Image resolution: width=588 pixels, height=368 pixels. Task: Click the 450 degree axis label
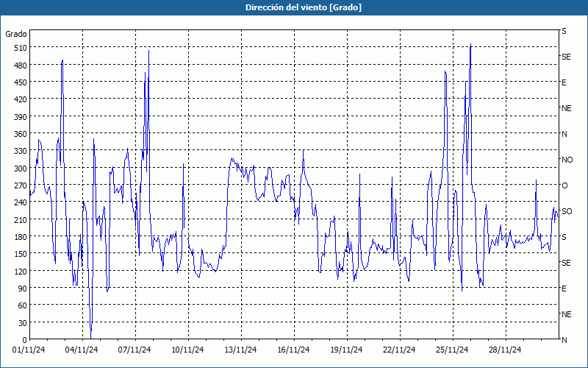21,82
